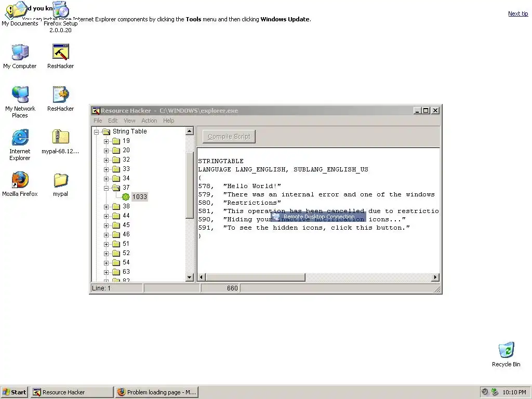Click the folder icon for 19

click(x=116, y=141)
